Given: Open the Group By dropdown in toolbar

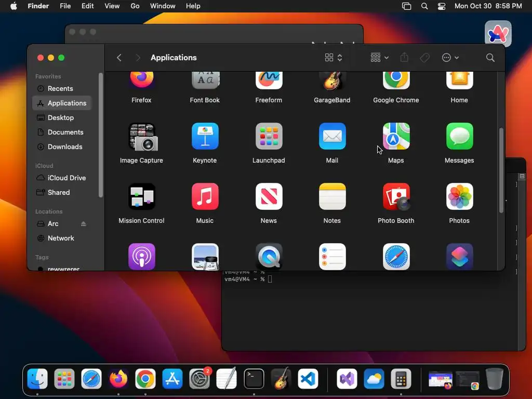Looking at the screenshot, I should tap(379, 58).
